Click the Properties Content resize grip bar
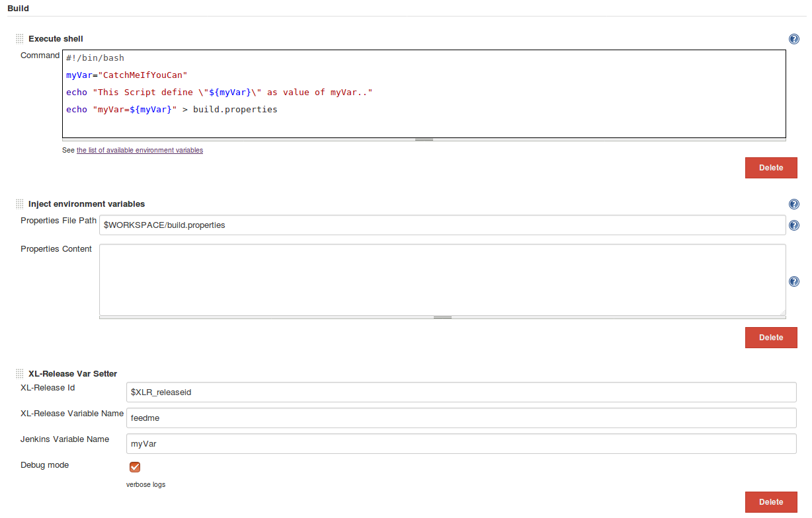This screenshot has width=812, height=518. click(442, 317)
